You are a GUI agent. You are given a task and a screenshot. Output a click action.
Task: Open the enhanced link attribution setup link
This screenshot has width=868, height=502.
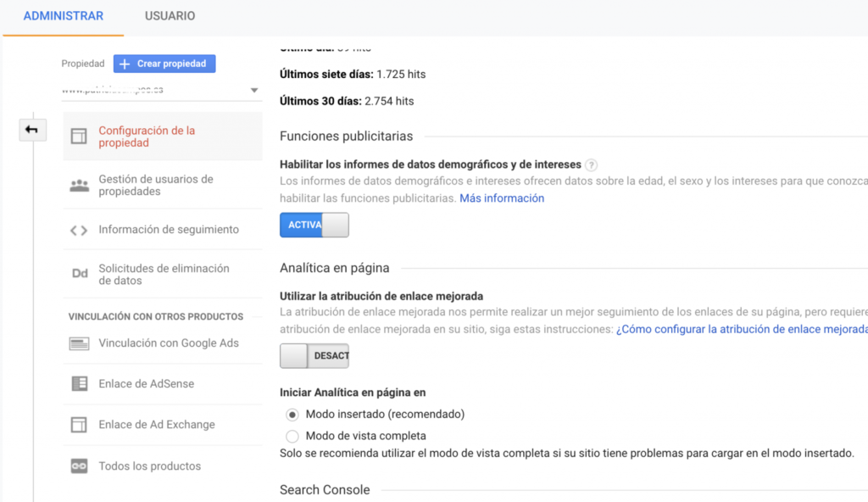click(x=742, y=329)
